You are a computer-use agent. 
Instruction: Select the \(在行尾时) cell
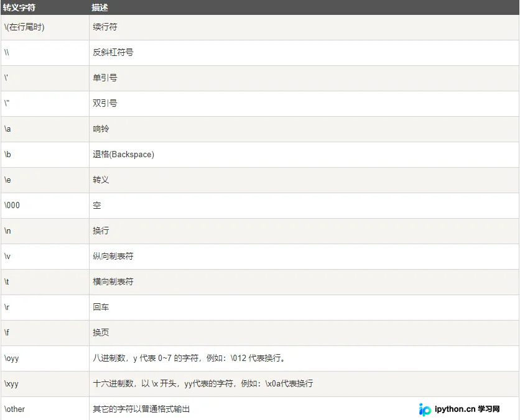(45, 27)
